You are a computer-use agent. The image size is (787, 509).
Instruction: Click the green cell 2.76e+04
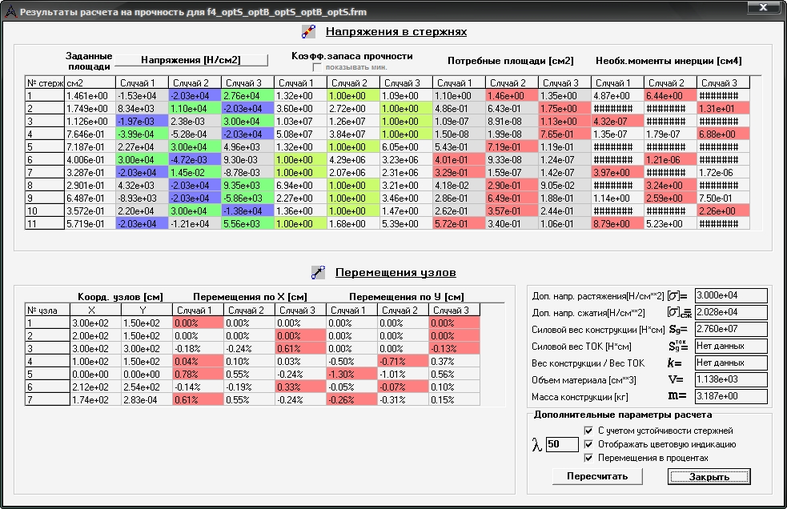pos(247,96)
